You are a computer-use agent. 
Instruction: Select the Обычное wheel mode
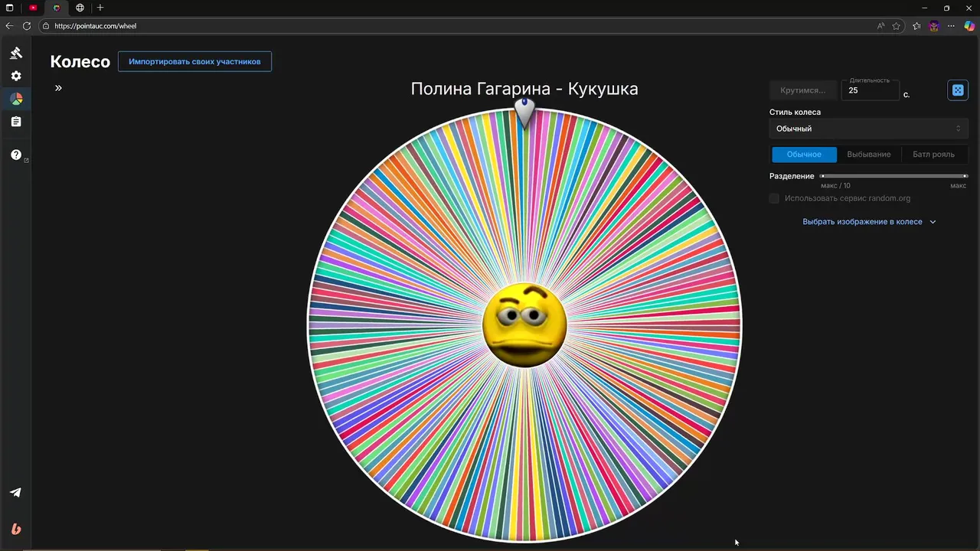pyautogui.click(x=804, y=155)
